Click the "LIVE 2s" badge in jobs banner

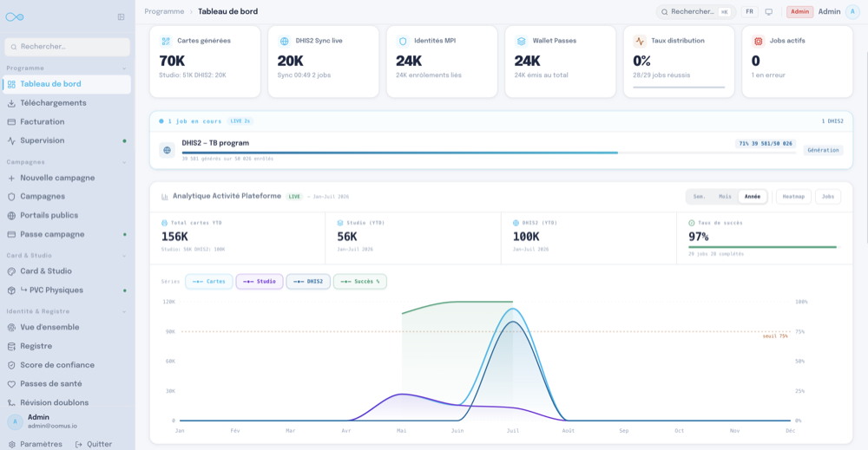240,121
